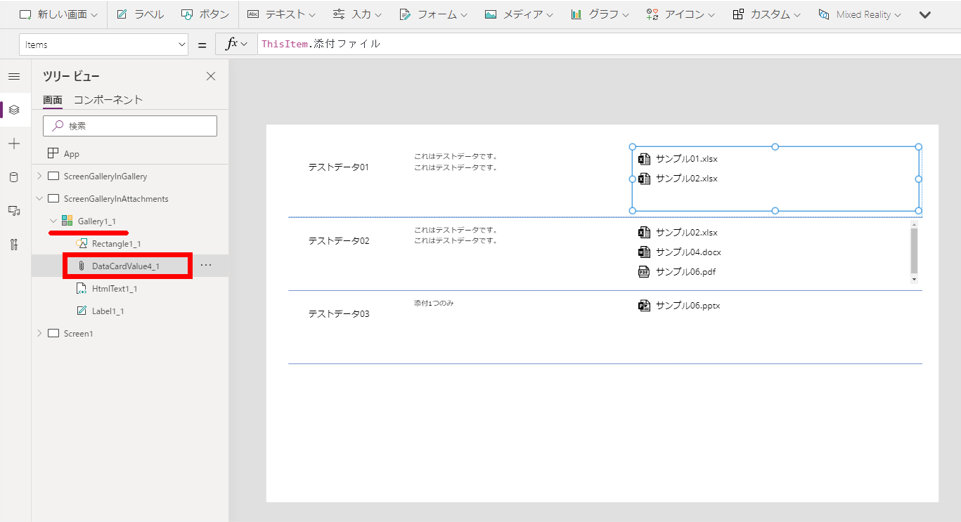
Task: Click the tree view 検索 search field
Action: click(x=130, y=126)
